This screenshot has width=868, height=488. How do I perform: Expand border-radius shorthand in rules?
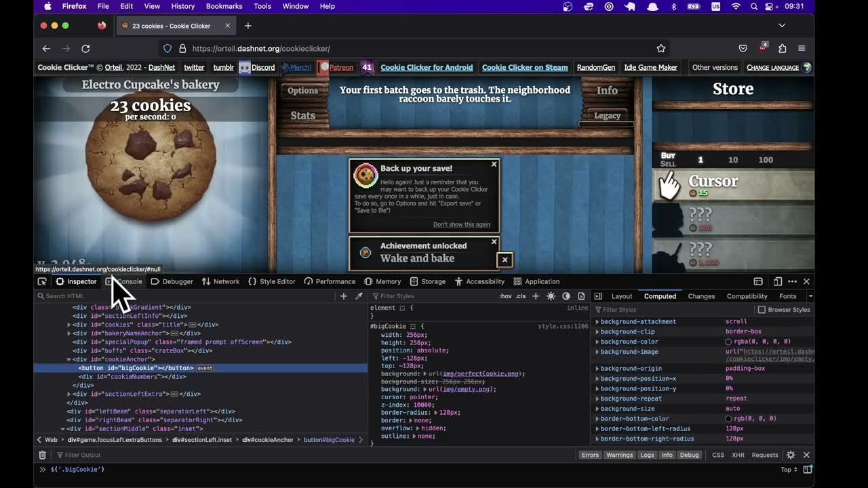click(x=437, y=413)
